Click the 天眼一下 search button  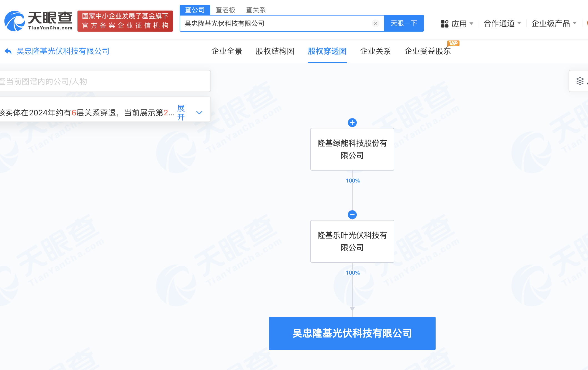(x=404, y=23)
